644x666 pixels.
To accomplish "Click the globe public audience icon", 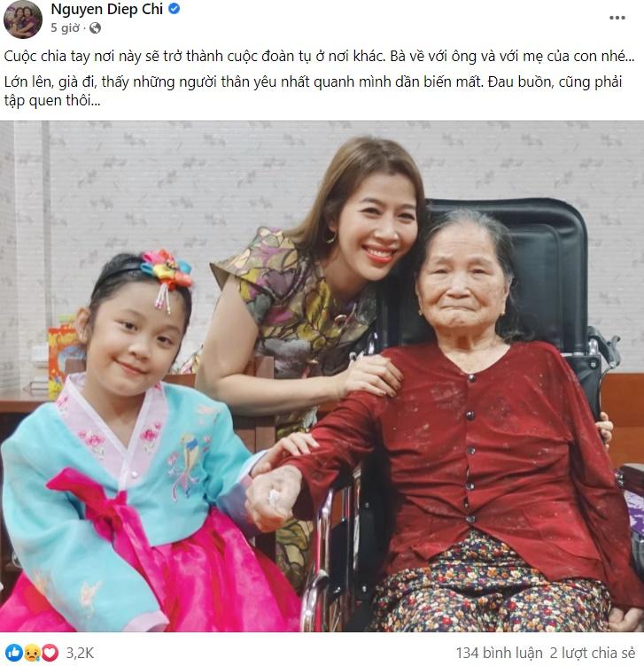I will [95, 28].
